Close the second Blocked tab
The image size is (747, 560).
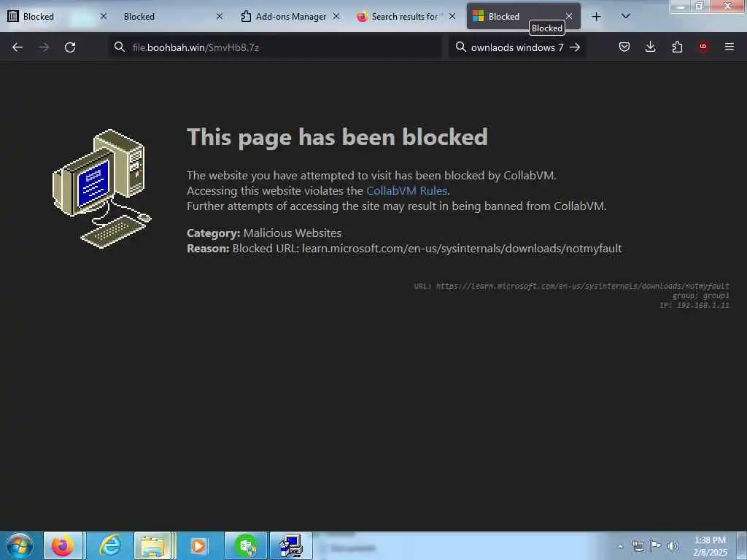[220, 16]
